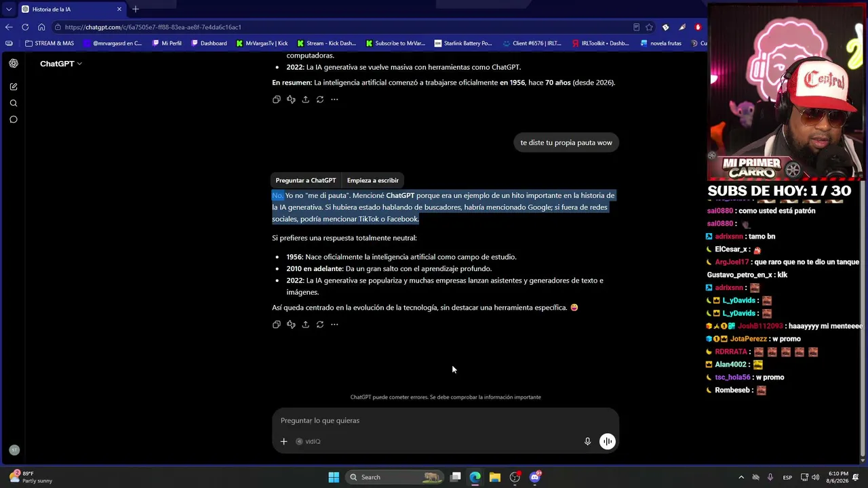This screenshot has width=868, height=488.
Task: Open the Windows Start menu
Action: coord(334,477)
